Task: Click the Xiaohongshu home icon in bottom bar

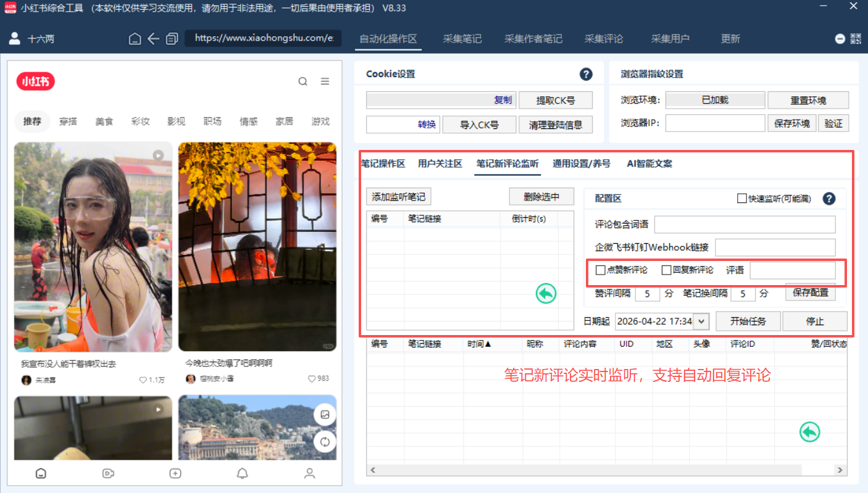Action: (x=41, y=473)
